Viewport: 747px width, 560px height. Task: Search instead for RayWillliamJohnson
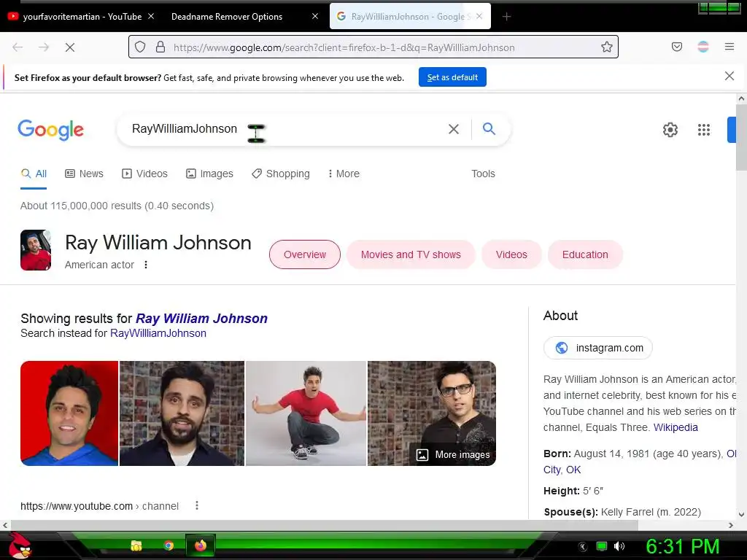[x=158, y=333]
